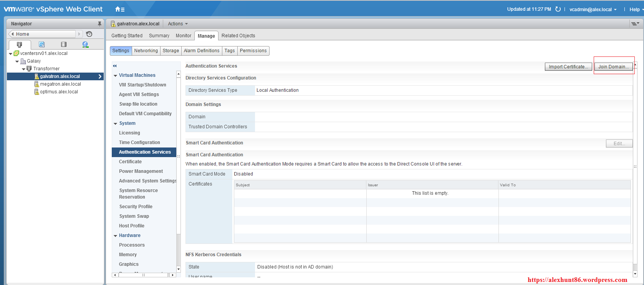Collapse the Hardware settings section
Screen dimensions: 644x285
(115, 236)
